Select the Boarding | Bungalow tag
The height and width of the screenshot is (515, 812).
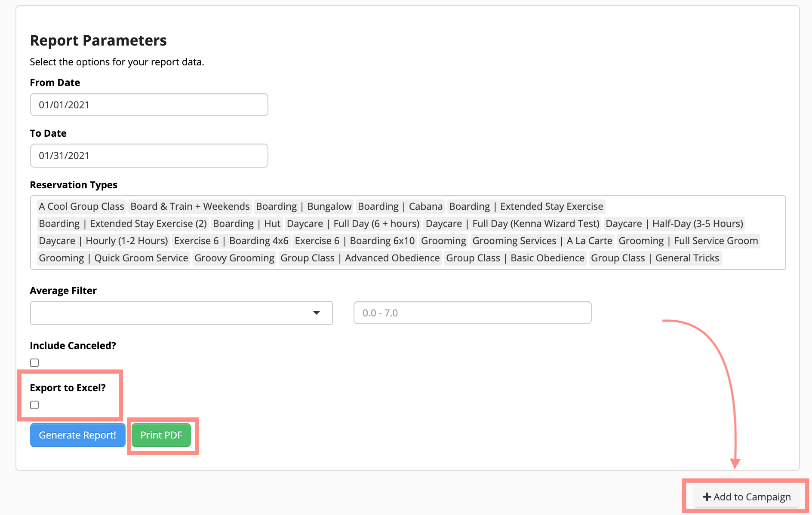[304, 206]
